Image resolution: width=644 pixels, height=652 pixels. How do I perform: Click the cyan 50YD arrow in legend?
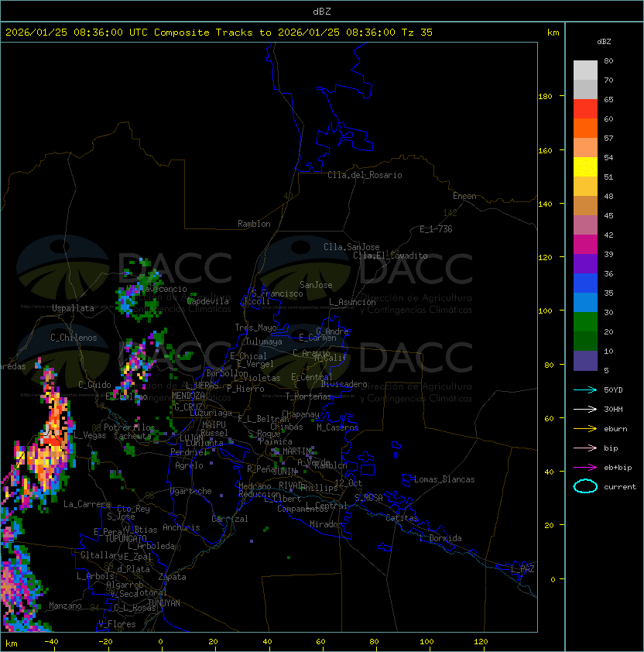coord(585,390)
